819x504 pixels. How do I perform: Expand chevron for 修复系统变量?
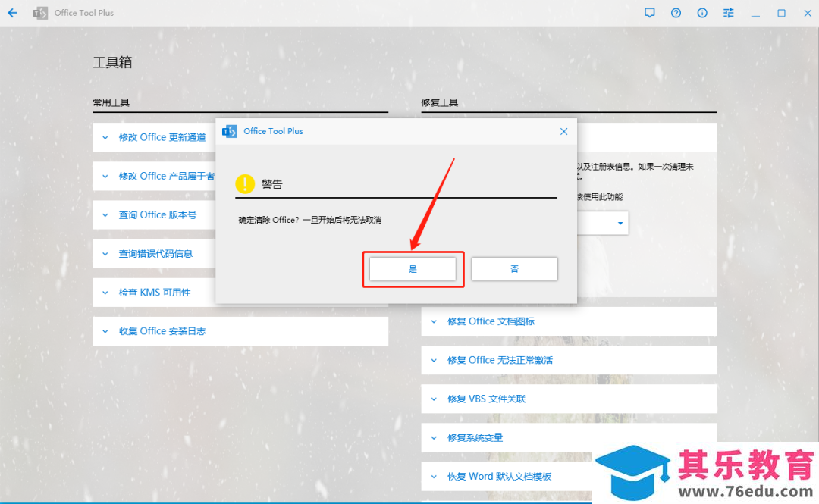pos(434,437)
